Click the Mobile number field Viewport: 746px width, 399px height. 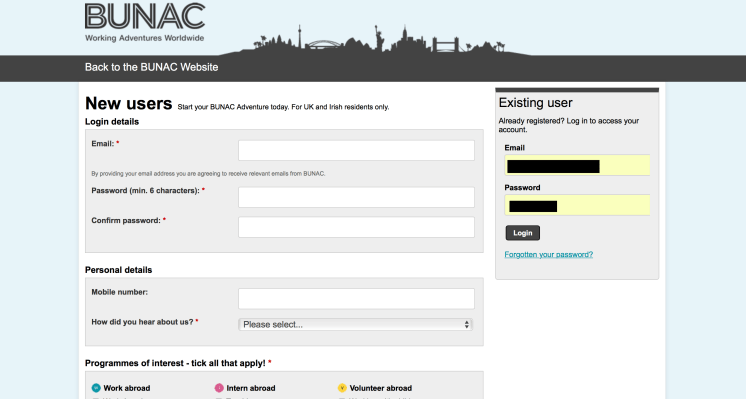tap(356, 299)
